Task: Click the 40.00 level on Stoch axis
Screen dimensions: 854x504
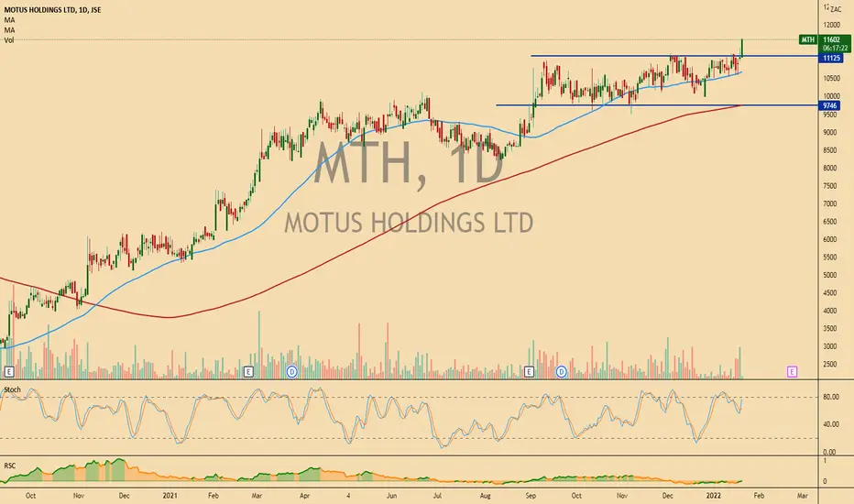Action: [830, 424]
